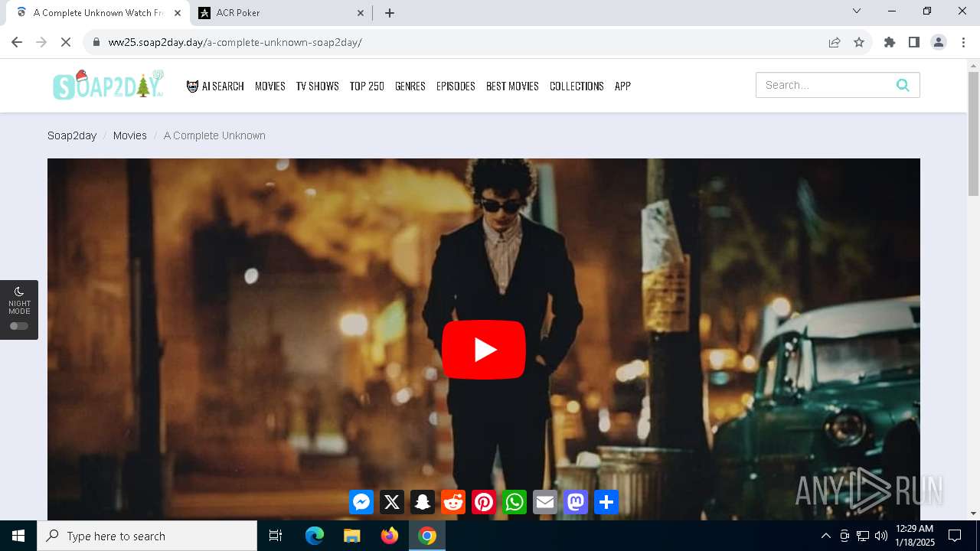Open AI Search menu item

click(x=215, y=86)
